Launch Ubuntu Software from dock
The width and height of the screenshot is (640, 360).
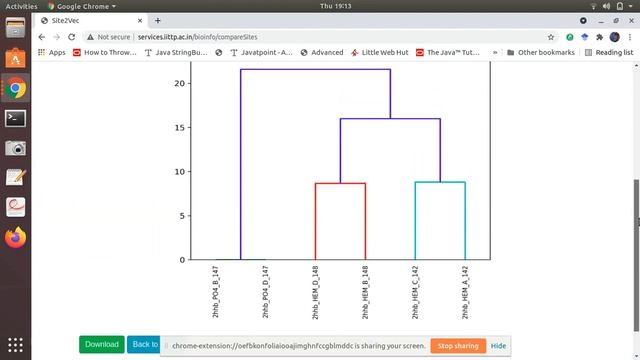pyautogui.click(x=16, y=58)
